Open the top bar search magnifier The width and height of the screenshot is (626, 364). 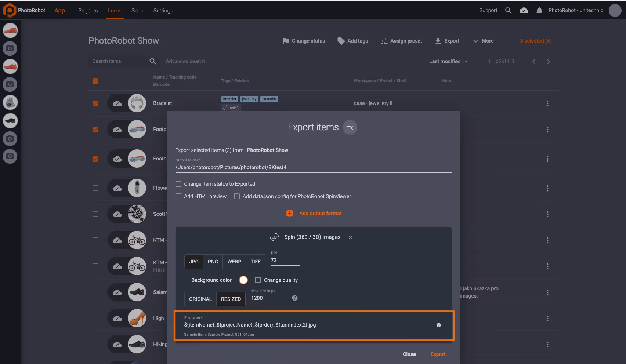(x=508, y=11)
